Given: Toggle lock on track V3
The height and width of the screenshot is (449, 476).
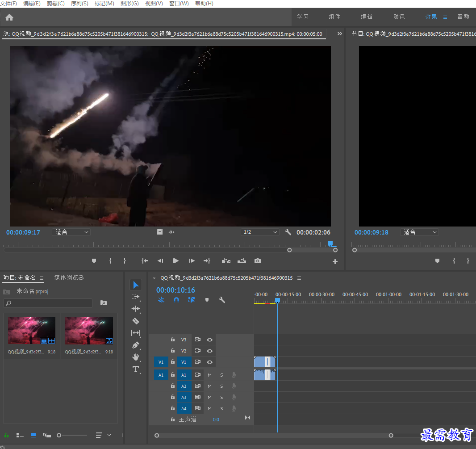Looking at the screenshot, I should click(x=173, y=340).
